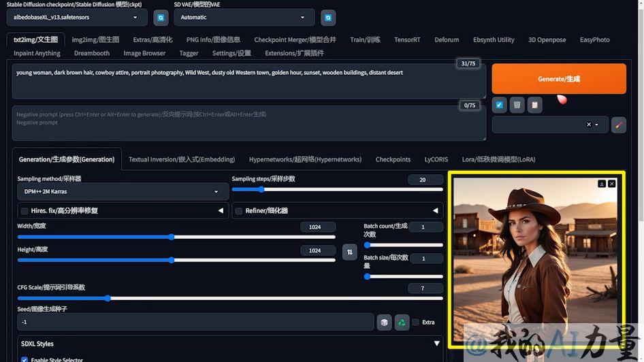Switch to Hypernetworks tab
This screenshot has width=644, height=362.
pos(305,159)
